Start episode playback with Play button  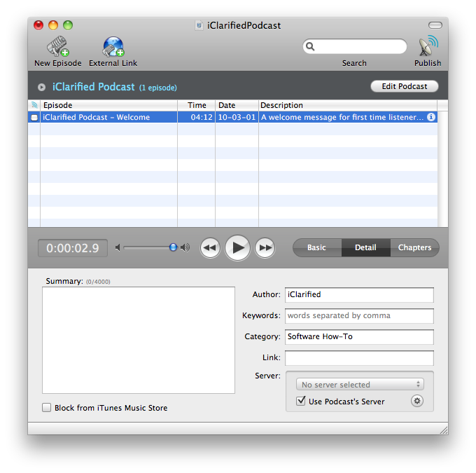237,248
